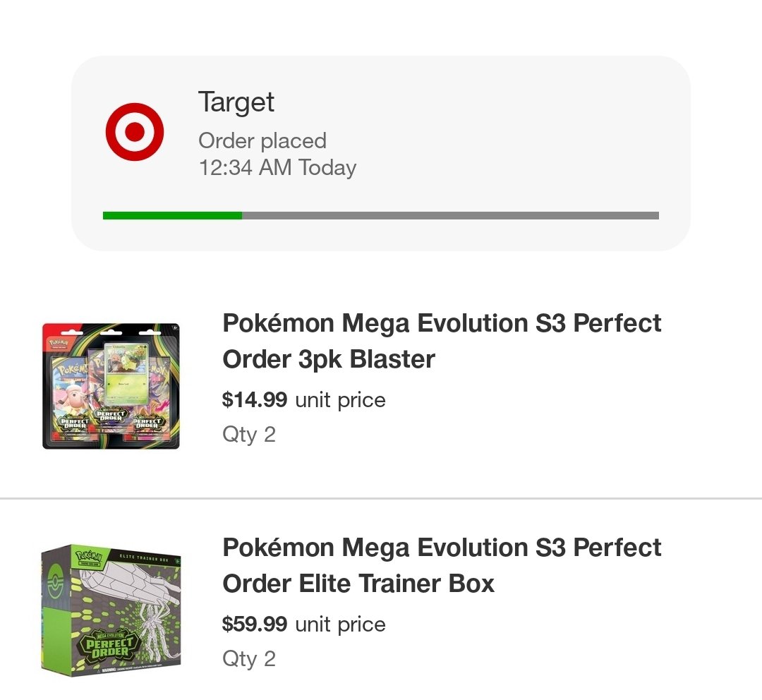Tap the "unit price" label beside $14.99
This screenshot has width=762, height=700.
(x=340, y=400)
